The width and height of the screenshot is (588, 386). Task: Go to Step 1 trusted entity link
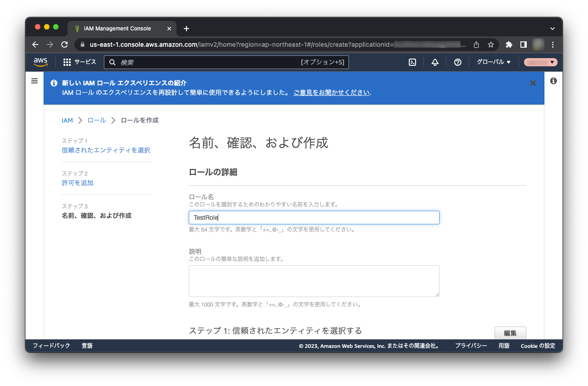pyautogui.click(x=106, y=150)
